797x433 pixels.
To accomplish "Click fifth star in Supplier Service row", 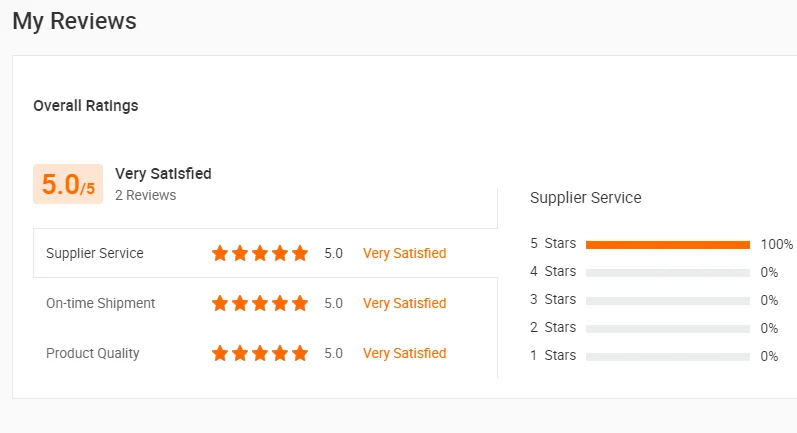I will (x=300, y=254).
